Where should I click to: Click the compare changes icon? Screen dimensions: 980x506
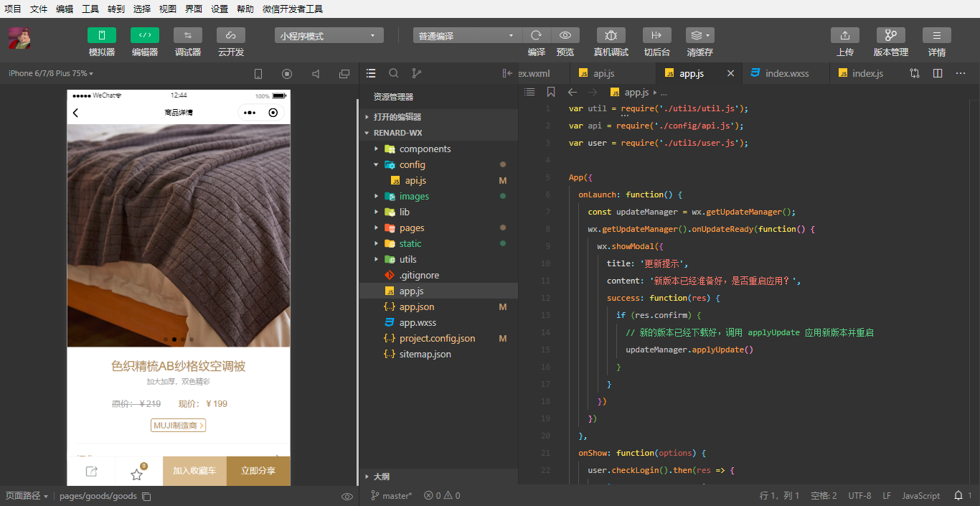point(915,73)
